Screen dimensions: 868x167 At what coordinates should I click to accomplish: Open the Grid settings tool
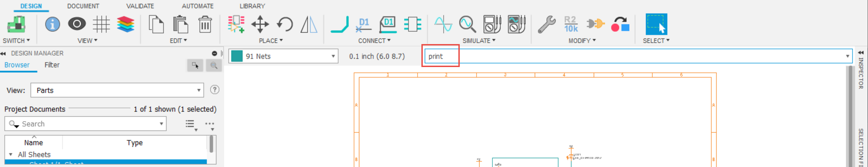click(x=101, y=24)
